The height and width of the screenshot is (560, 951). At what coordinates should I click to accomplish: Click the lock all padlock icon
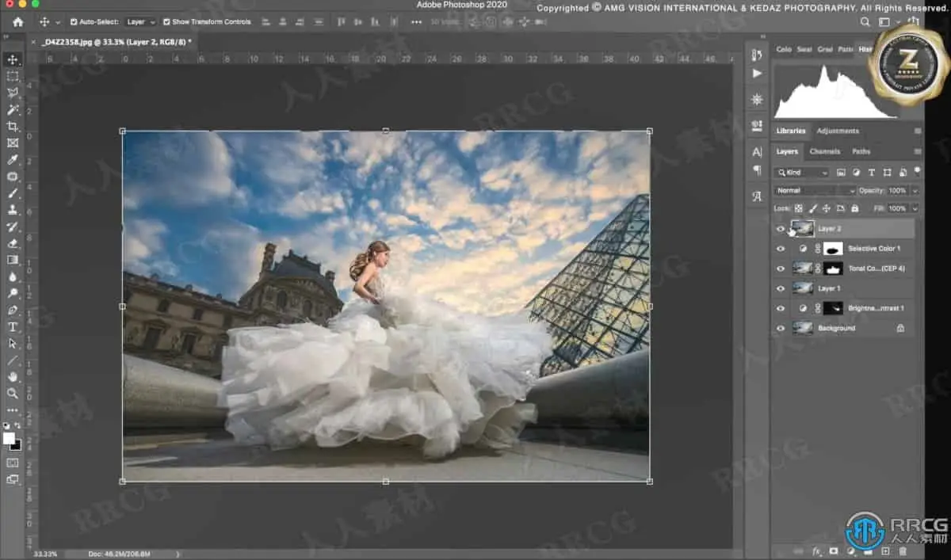click(x=854, y=208)
